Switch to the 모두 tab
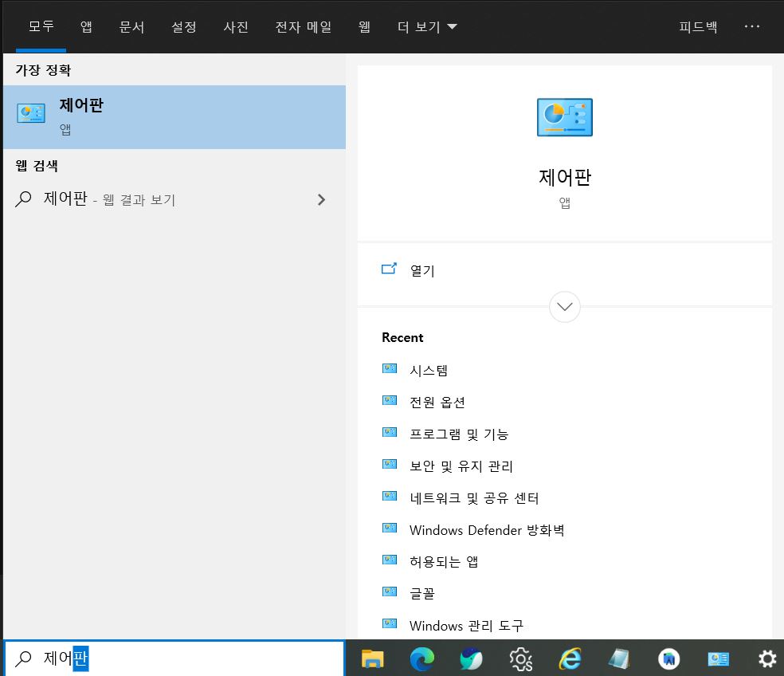This screenshot has width=784, height=676. [41, 26]
